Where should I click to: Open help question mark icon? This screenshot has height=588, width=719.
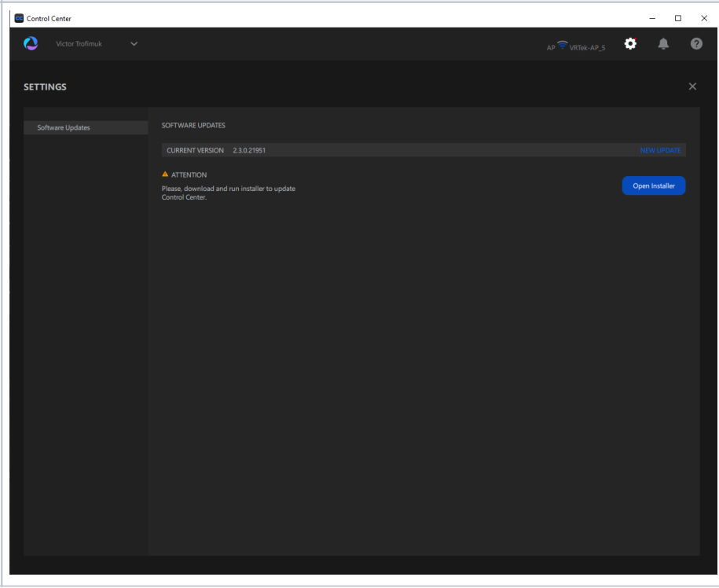(696, 43)
